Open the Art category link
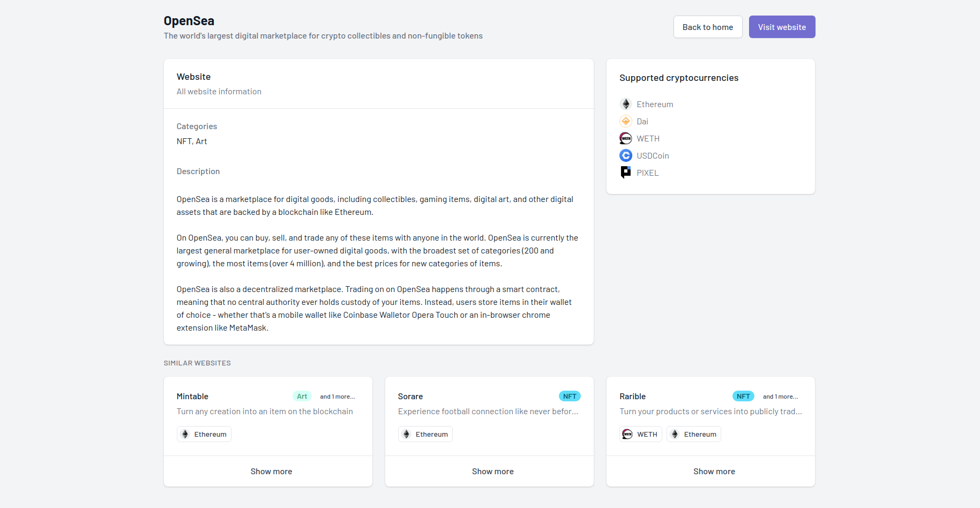The width and height of the screenshot is (980, 508). [x=201, y=141]
